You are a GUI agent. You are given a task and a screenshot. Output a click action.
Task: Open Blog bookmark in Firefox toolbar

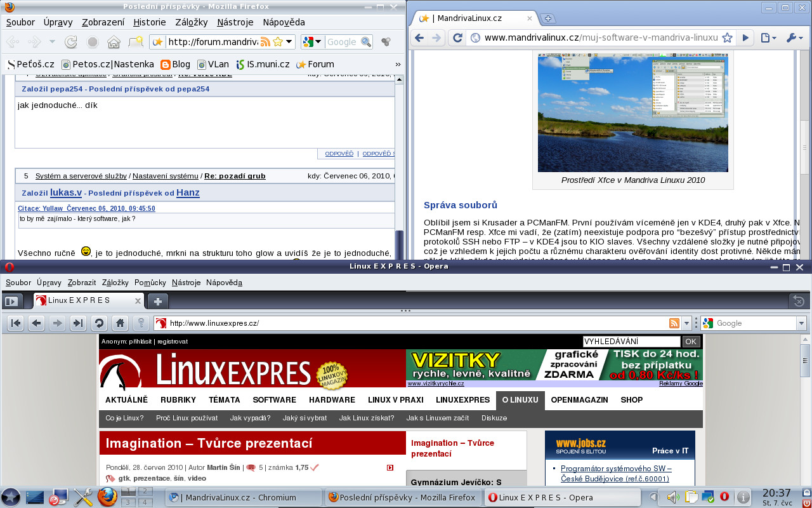click(x=176, y=64)
